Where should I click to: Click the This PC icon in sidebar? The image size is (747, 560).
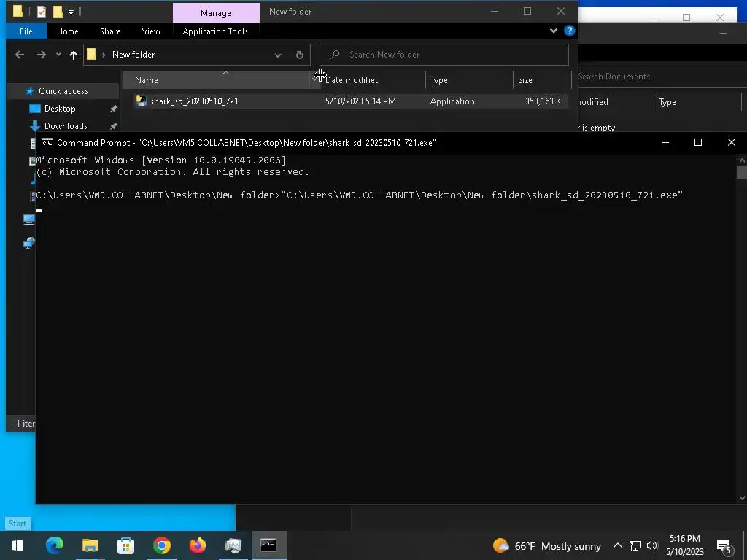[29, 220]
